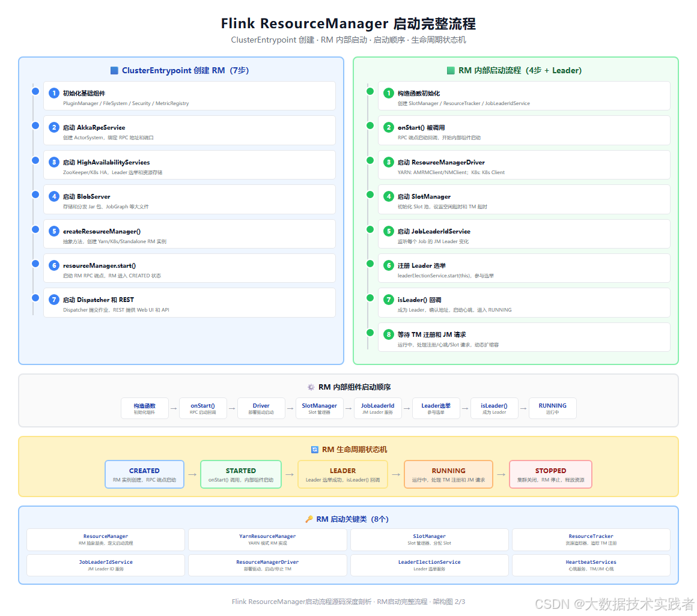Click green number 8 badge 等待 TM 注册
Image resolution: width=697 pixels, height=616 pixels.
[x=389, y=334]
